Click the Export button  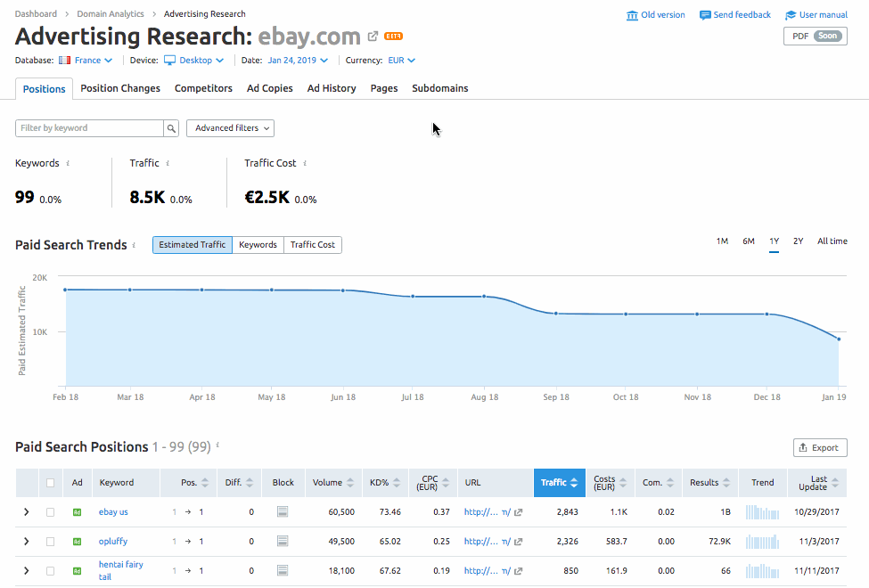pos(820,448)
